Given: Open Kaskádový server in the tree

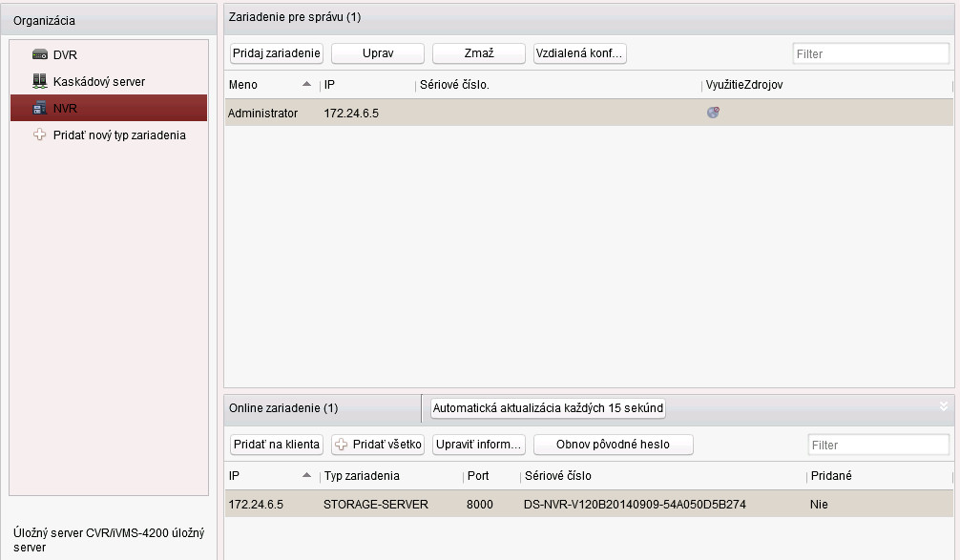Looking at the screenshot, I should 109,81.
